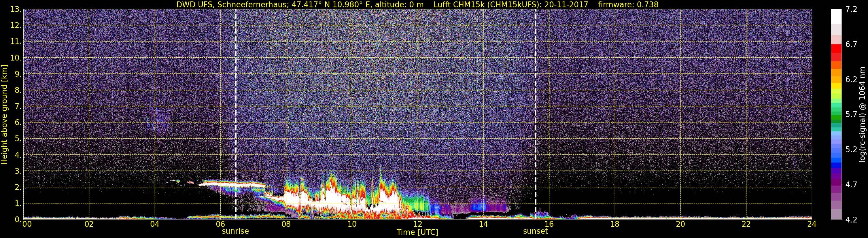The width and height of the screenshot is (868, 238).
Task: Click the y-axis tick label '9.'
Action: (x=18, y=74)
